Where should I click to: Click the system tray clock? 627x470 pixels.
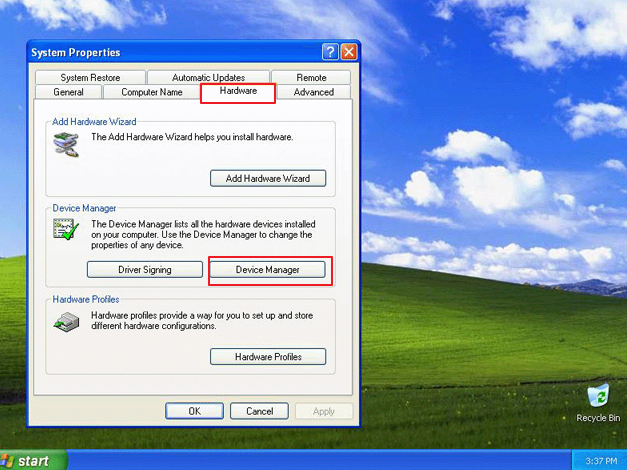(601, 461)
